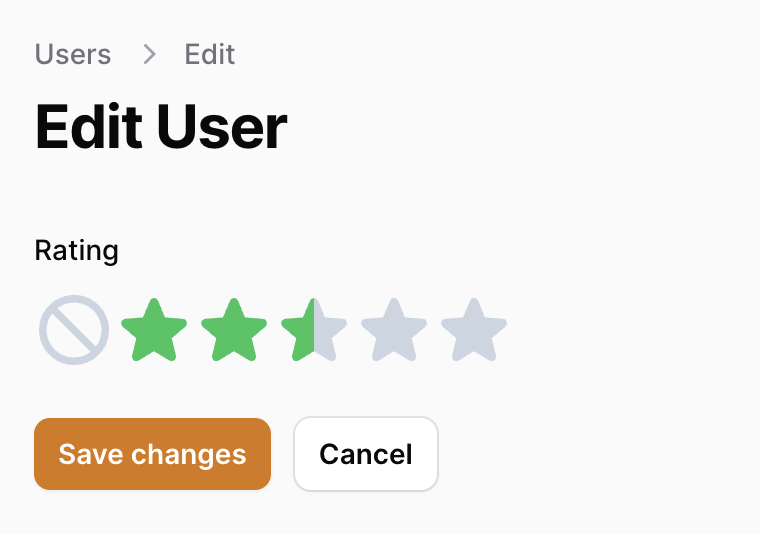Screen dimensions: 760x534
Task: Click the word "User" in the page heading
Action: (x=222, y=128)
